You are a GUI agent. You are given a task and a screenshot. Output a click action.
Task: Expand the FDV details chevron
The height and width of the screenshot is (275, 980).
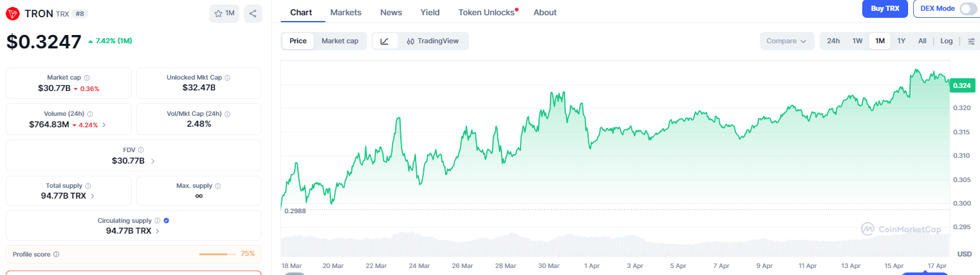pyautogui.click(x=153, y=161)
